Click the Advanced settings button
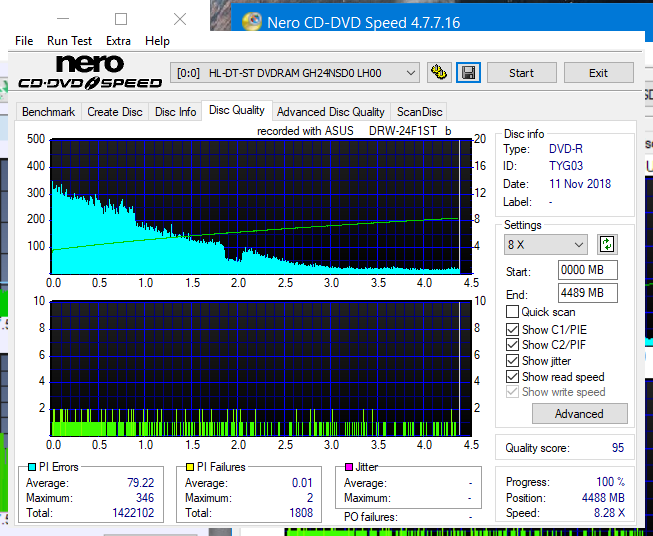The image size is (653, 536). [579, 414]
